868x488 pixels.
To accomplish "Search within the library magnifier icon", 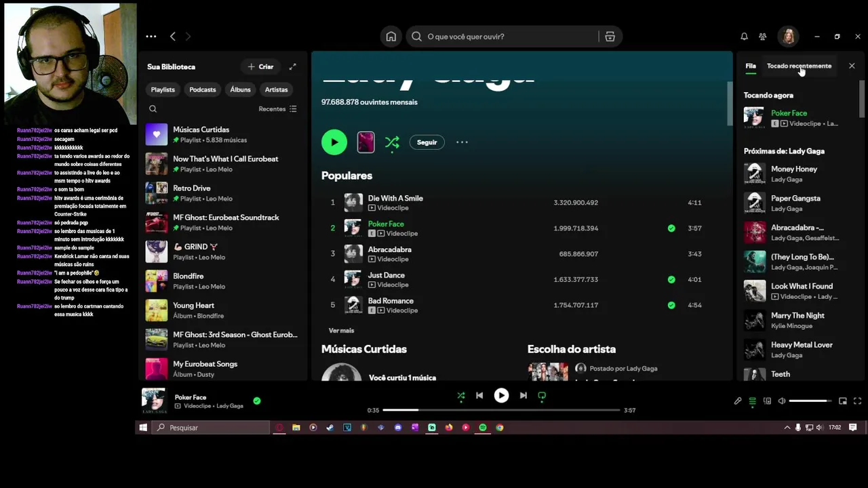I will coord(153,109).
